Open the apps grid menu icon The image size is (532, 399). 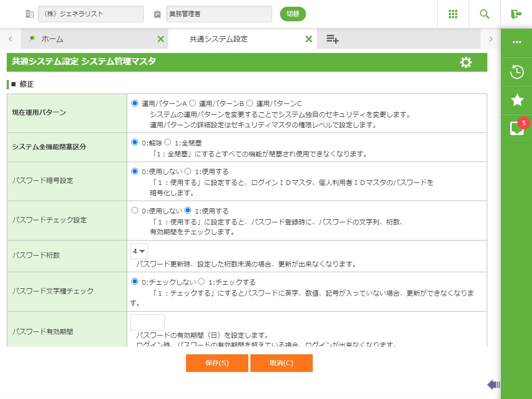click(453, 14)
